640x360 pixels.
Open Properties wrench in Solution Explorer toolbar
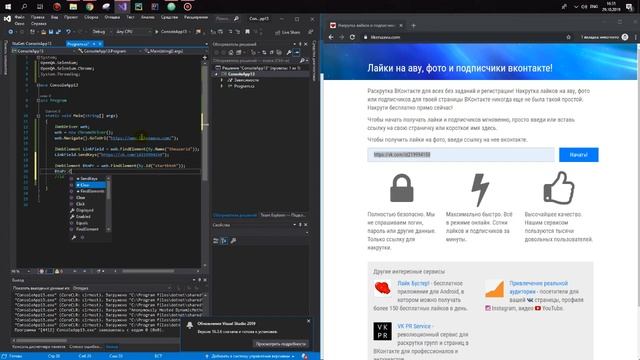(289, 52)
